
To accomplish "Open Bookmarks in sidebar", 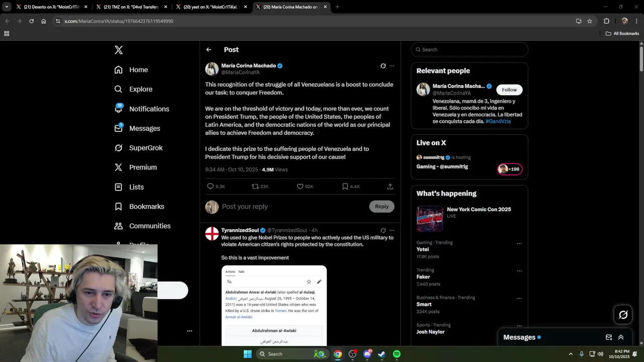I will [139, 207].
